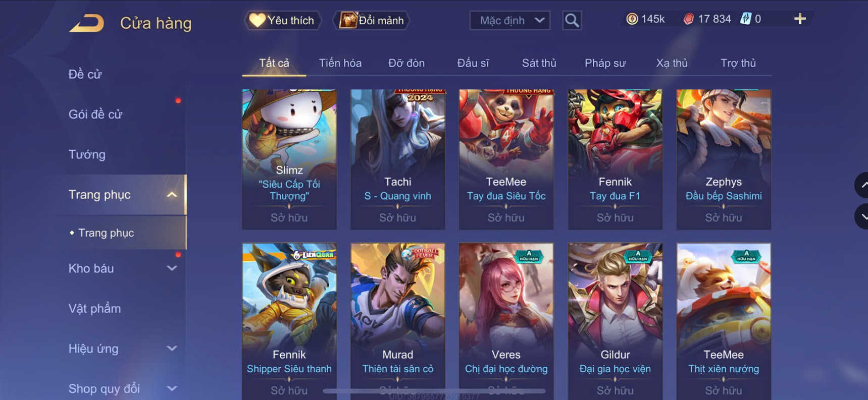The height and width of the screenshot is (400, 868).
Task: Tap the back arrow beside Cửa hàng
Action: 86,23
